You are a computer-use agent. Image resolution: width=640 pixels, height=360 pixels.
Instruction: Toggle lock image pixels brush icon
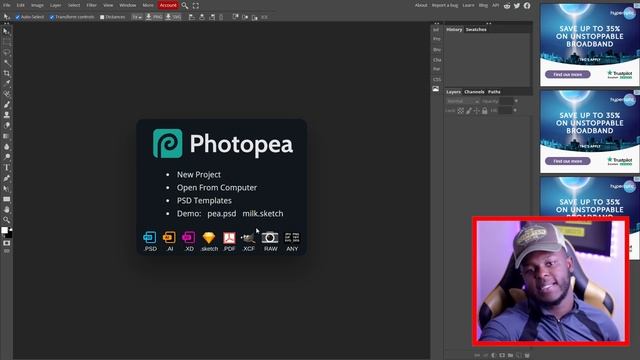click(469, 111)
